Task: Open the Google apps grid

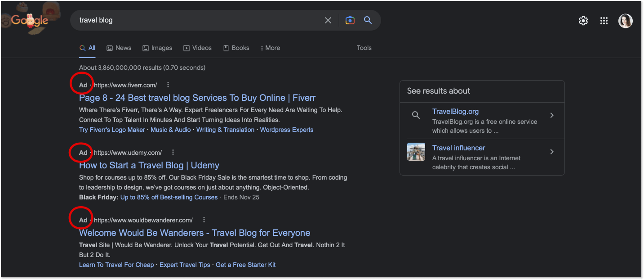Action: (x=604, y=21)
